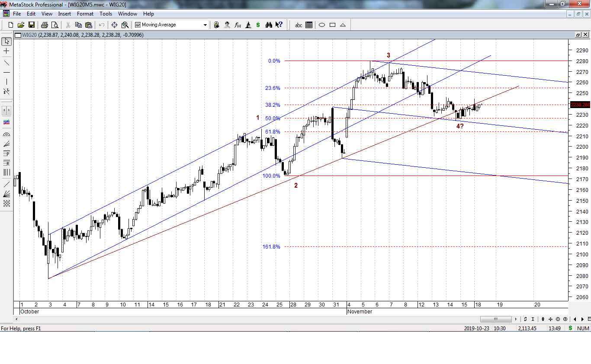Open Print Preview from the toolbar
The image size is (591, 364).
[55, 25]
